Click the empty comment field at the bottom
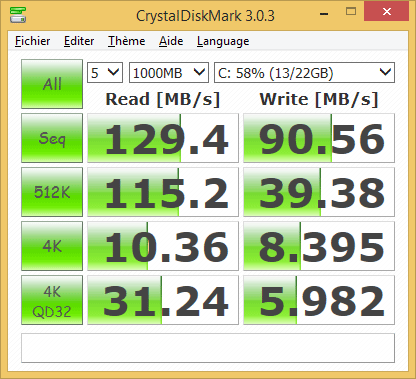 click(208, 348)
